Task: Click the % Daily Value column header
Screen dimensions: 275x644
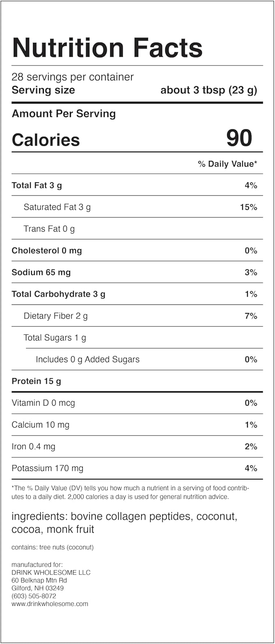Action: coord(227,164)
